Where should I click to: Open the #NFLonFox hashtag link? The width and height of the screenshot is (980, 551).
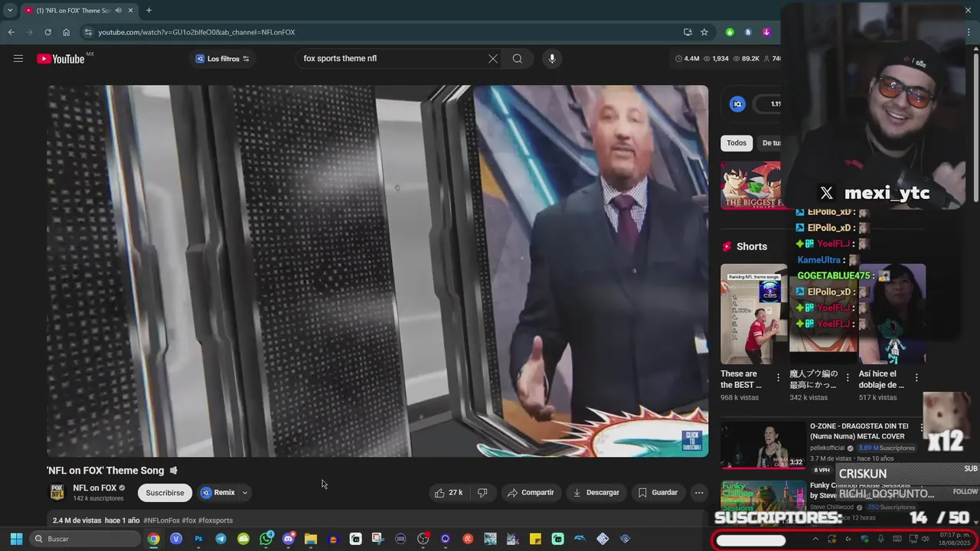click(162, 520)
